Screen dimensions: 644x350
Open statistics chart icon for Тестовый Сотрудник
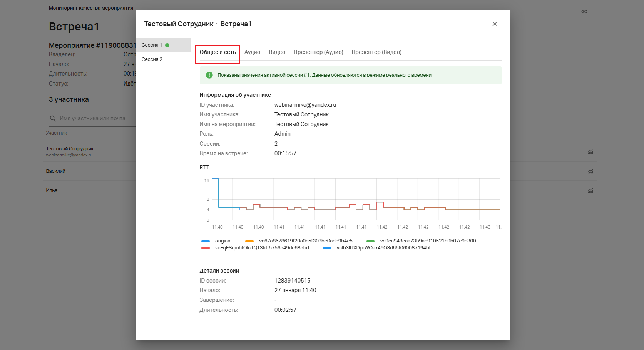[x=590, y=152]
